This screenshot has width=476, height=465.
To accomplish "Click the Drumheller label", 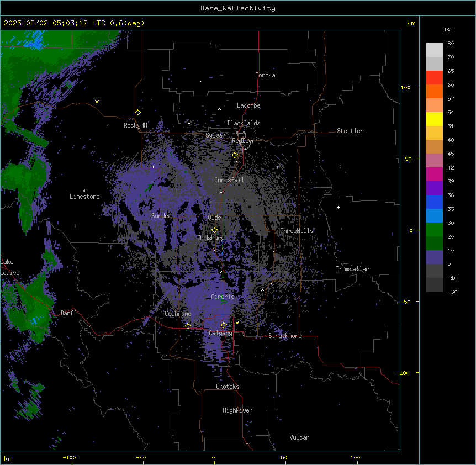I will click(352, 269).
